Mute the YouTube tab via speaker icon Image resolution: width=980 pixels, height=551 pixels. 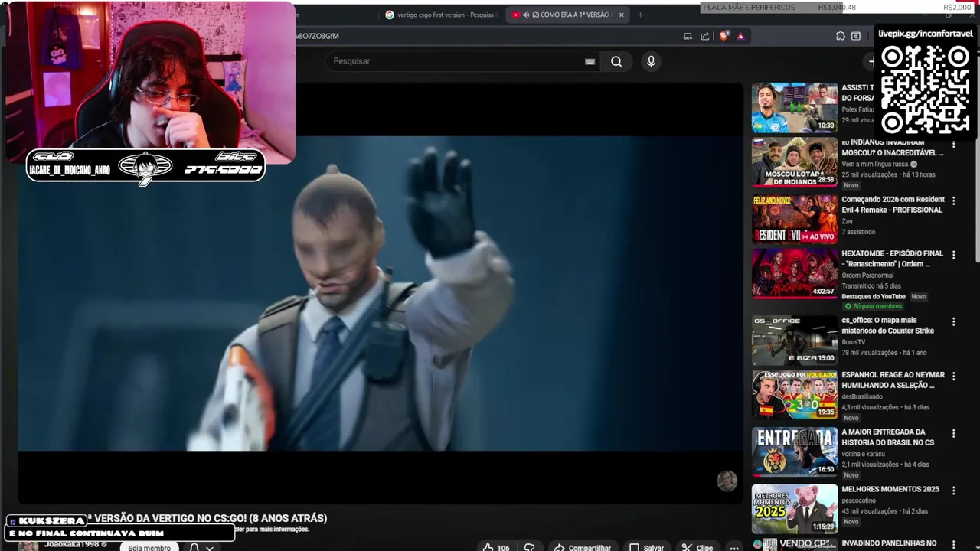[x=527, y=15]
